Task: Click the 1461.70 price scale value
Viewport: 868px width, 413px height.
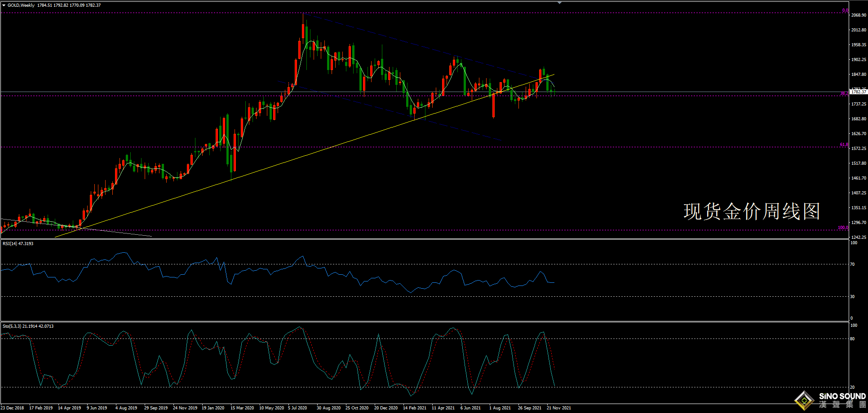Action: 859,178
